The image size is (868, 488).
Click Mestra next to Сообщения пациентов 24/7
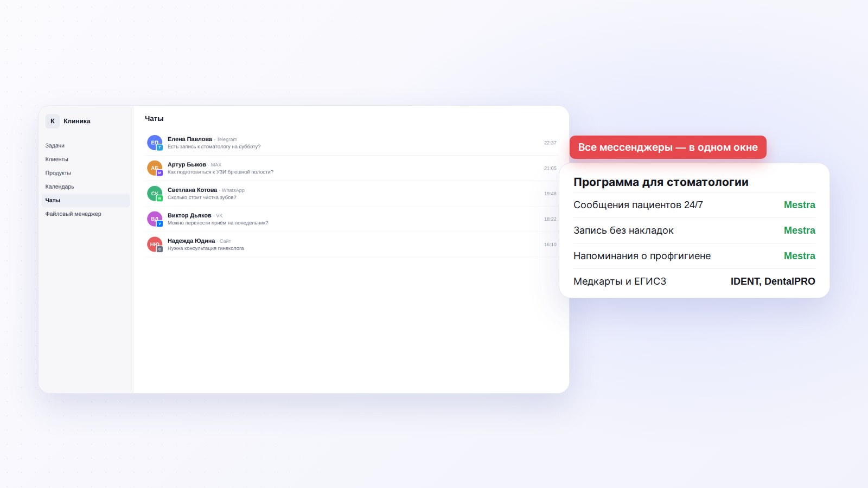click(799, 205)
